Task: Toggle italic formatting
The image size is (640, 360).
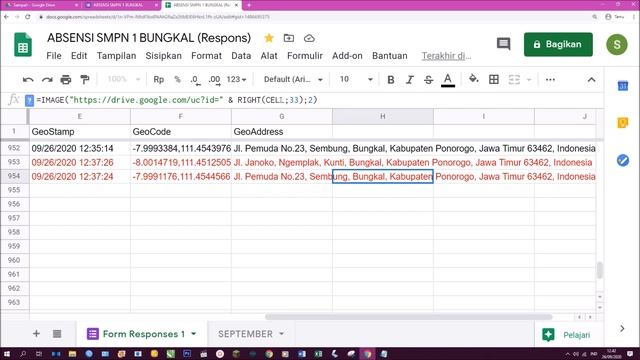Action: [409, 80]
